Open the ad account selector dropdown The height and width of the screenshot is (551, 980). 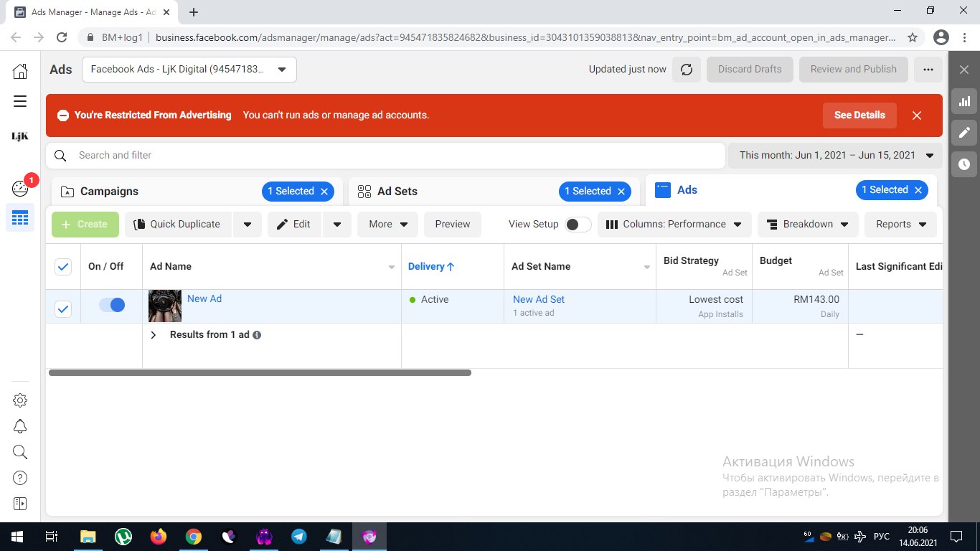coord(189,70)
